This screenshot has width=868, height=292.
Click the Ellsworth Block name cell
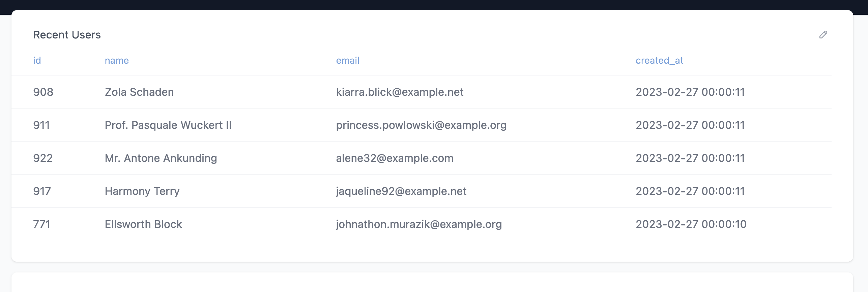pyautogui.click(x=143, y=224)
